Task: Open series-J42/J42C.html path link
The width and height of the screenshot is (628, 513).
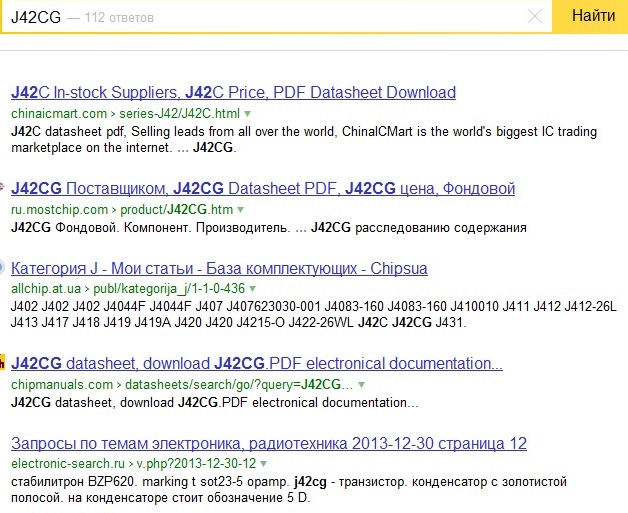Action: coord(179,114)
